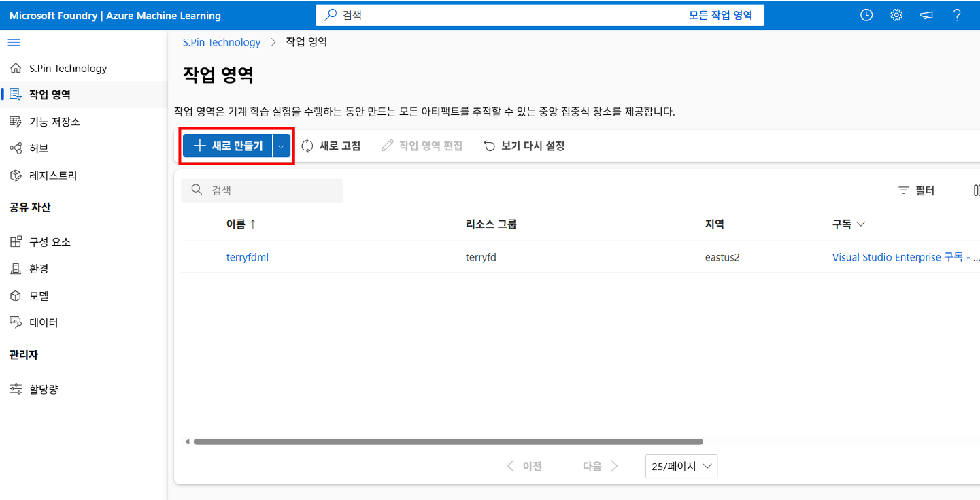The image size is (980, 500).
Task: Open the 필터 filter button
Action: (x=917, y=190)
